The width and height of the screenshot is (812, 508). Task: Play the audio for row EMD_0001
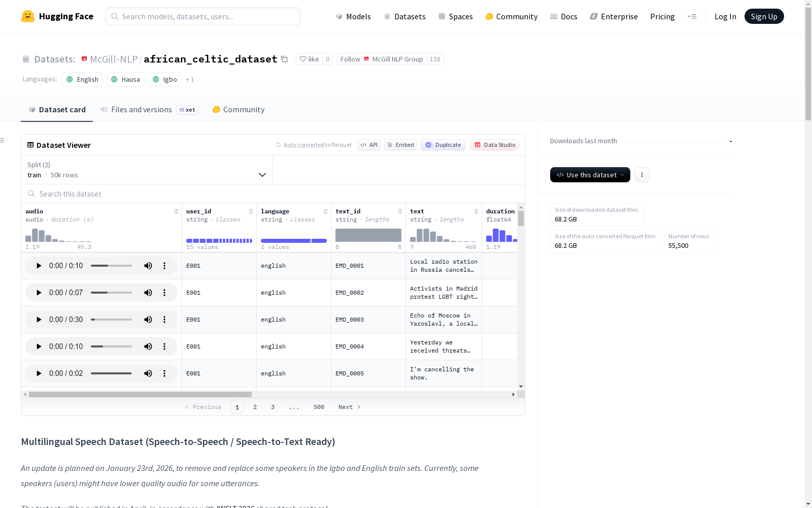coord(39,266)
